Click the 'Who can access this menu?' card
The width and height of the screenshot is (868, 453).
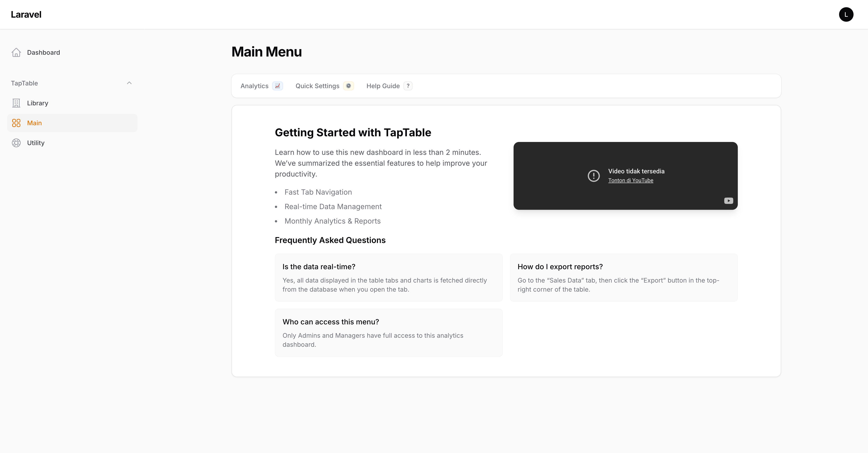click(388, 333)
